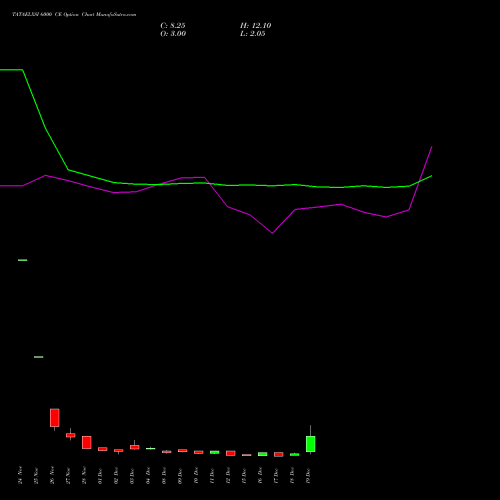The height and width of the screenshot is (500, 500).
Task: Click the '12 Dec' date axis label
Action: (x=228, y=475)
